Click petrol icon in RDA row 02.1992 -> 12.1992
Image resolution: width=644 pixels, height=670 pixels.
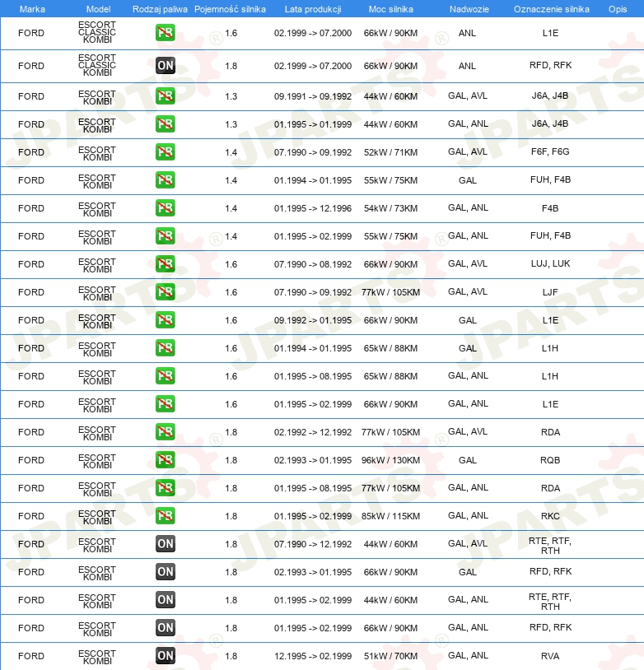point(165,432)
